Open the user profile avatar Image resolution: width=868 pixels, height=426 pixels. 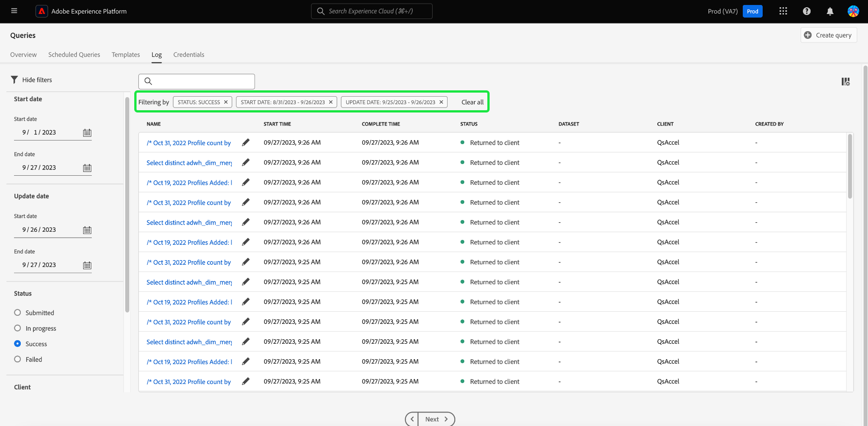853,11
